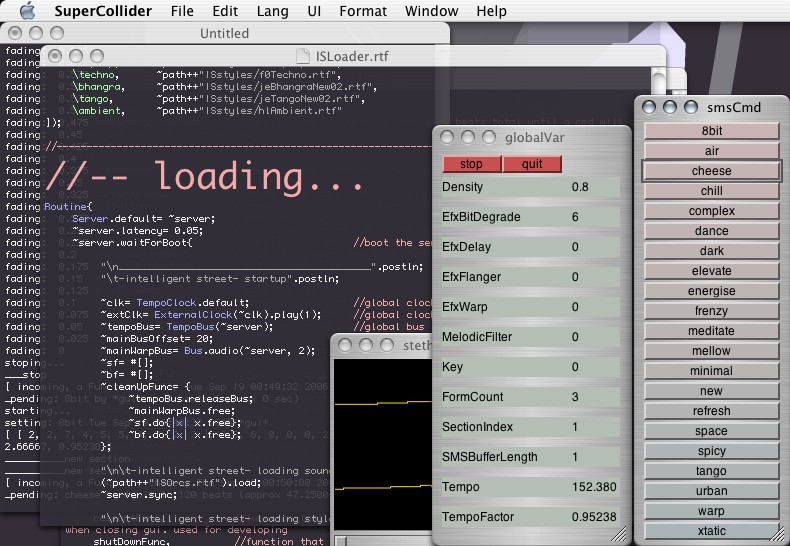This screenshot has height=546, width=790.
Task: Open the SuperCollider application menu
Action: pyautogui.click(x=103, y=11)
